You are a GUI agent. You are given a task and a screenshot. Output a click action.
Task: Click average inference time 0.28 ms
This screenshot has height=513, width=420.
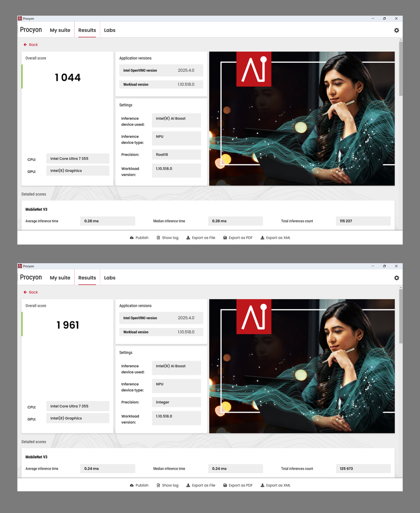(108, 221)
